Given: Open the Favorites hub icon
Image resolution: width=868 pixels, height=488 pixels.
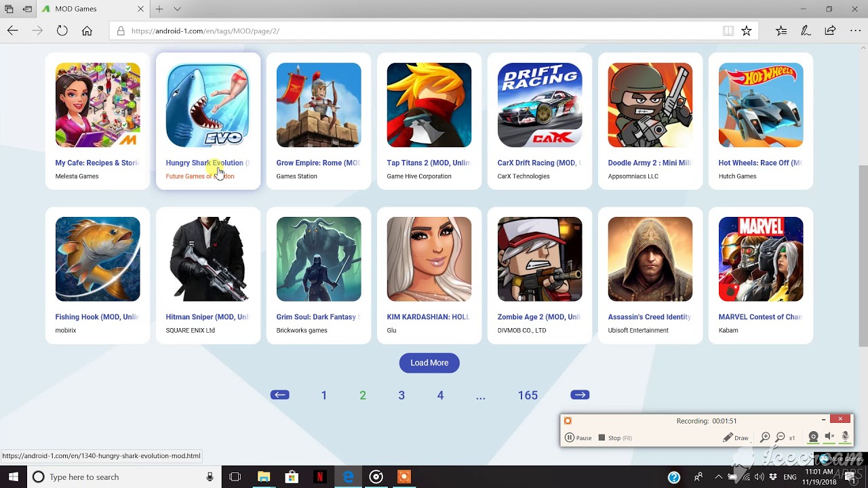Looking at the screenshot, I should 781,30.
